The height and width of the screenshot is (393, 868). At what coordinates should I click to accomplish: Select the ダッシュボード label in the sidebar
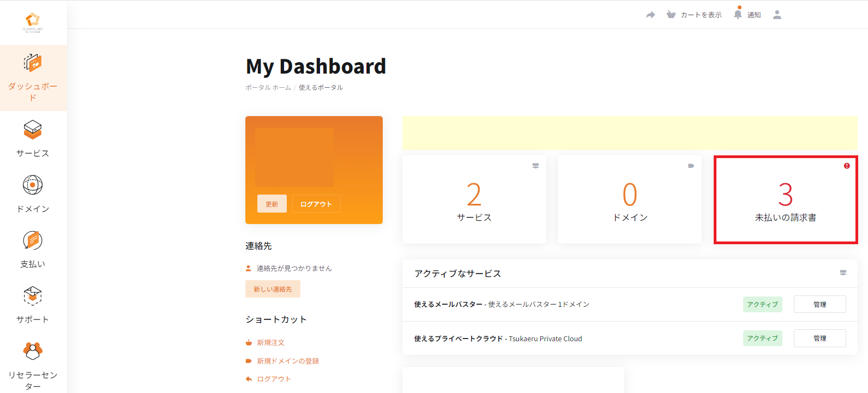tap(33, 92)
